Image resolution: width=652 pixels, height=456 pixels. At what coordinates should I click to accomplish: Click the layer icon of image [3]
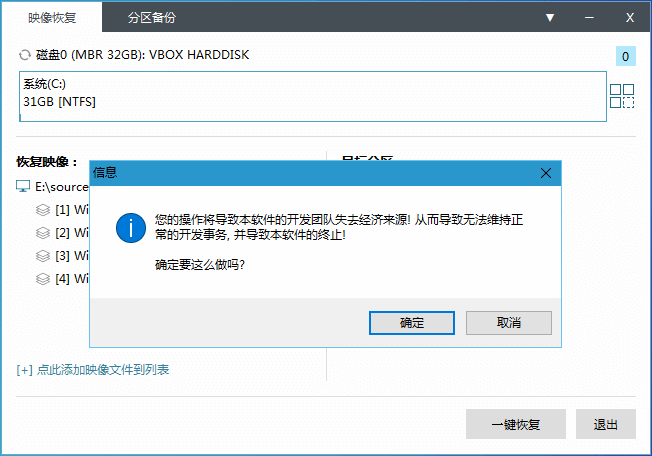[42, 256]
